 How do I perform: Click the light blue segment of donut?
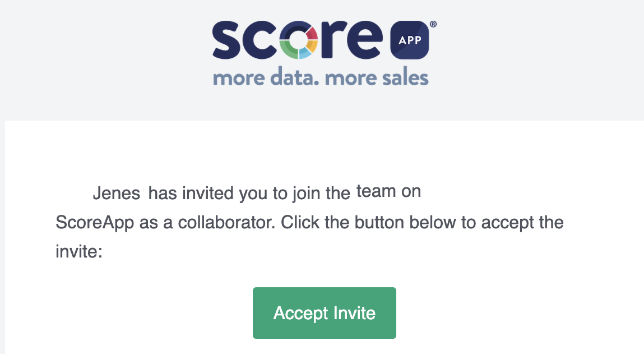pos(305,53)
